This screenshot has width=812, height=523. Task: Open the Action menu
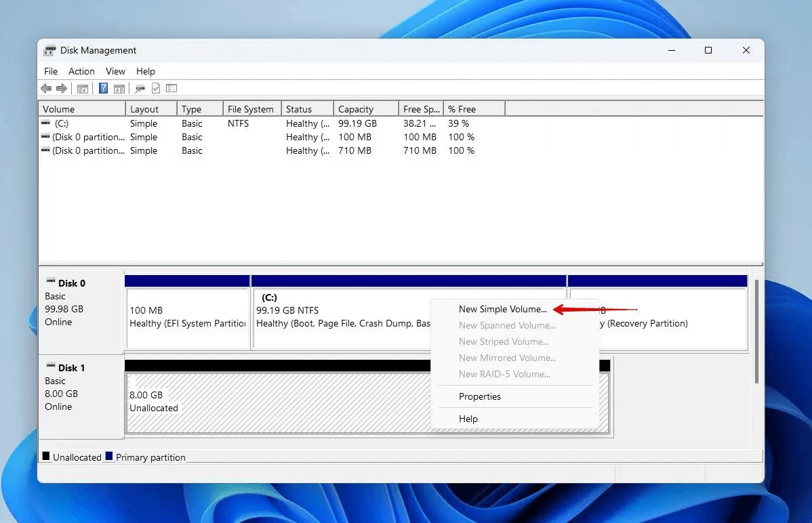pyautogui.click(x=81, y=71)
